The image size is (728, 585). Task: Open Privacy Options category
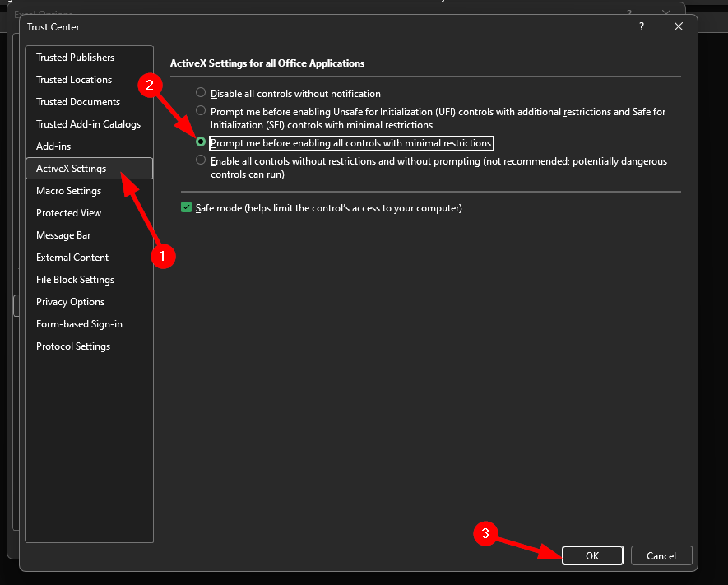tap(70, 302)
